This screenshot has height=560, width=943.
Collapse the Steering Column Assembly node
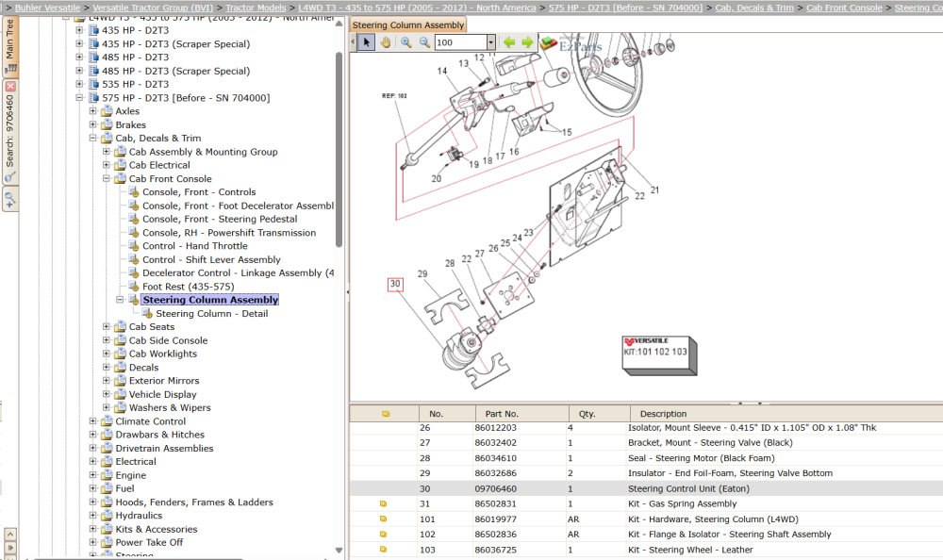click(x=120, y=300)
